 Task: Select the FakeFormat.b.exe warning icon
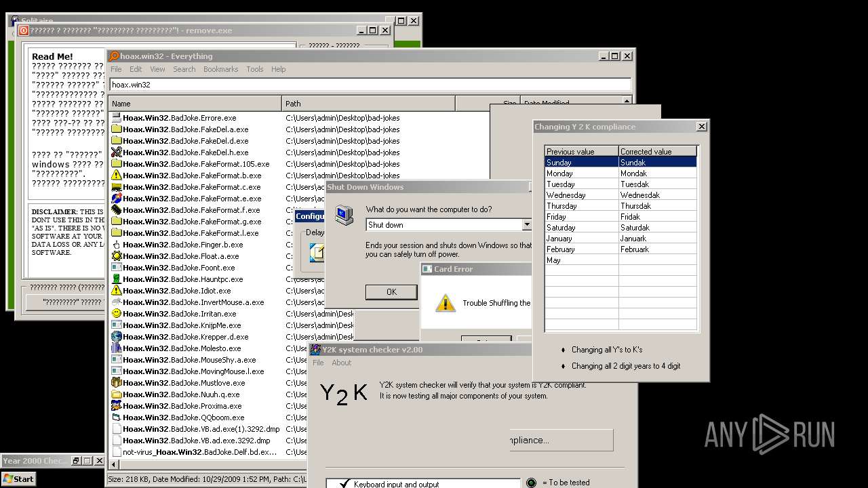click(117, 176)
